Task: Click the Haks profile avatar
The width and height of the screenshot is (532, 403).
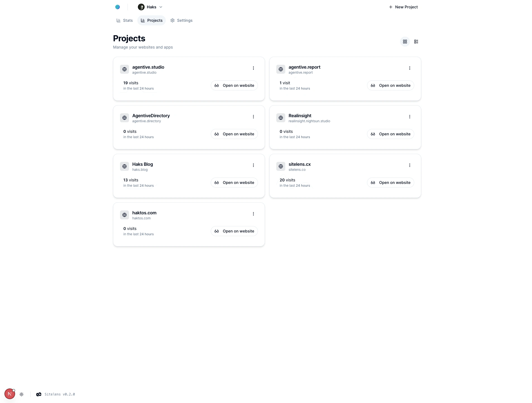Action: pyautogui.click(x=141, y=7)
